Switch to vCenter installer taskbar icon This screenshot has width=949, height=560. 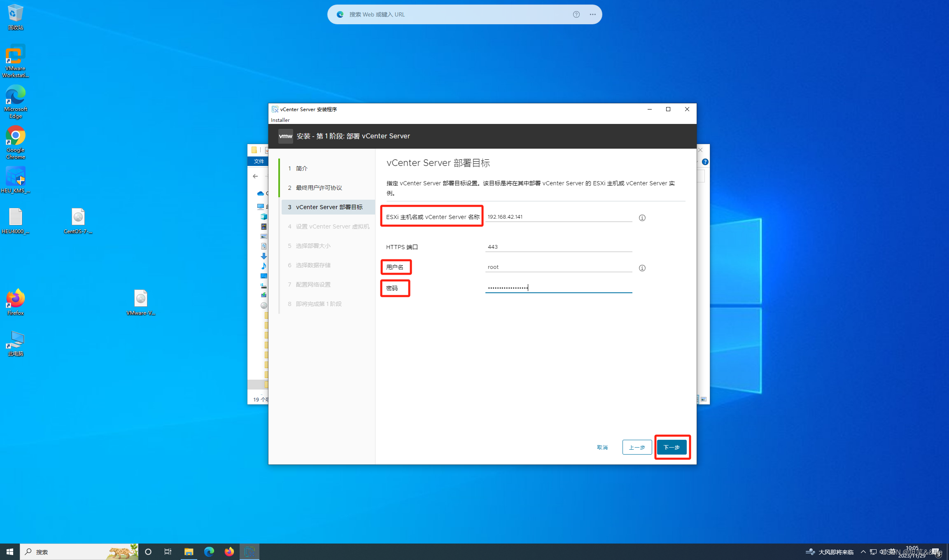(x=249, y=552)
